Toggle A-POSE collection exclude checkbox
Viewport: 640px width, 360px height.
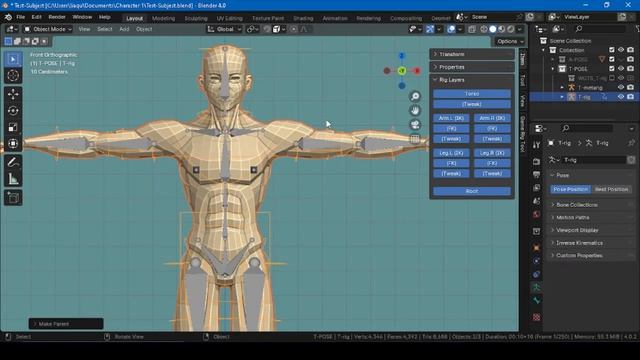(x=611, y=60)
